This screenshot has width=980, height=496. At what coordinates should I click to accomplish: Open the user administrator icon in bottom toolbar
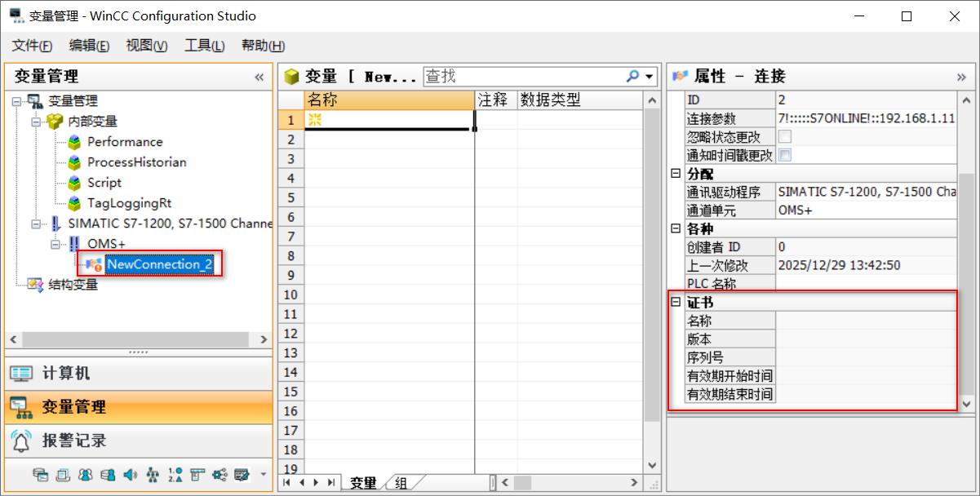point(86,475)
